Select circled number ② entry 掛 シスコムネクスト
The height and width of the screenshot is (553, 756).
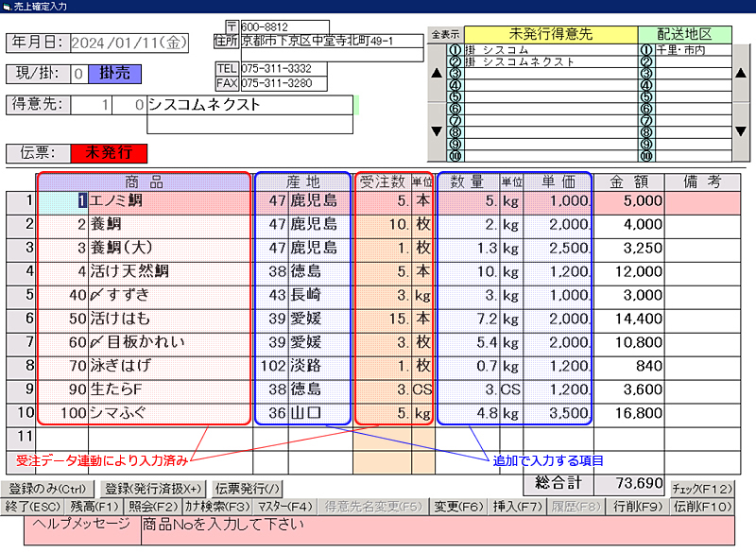[550, 61]
